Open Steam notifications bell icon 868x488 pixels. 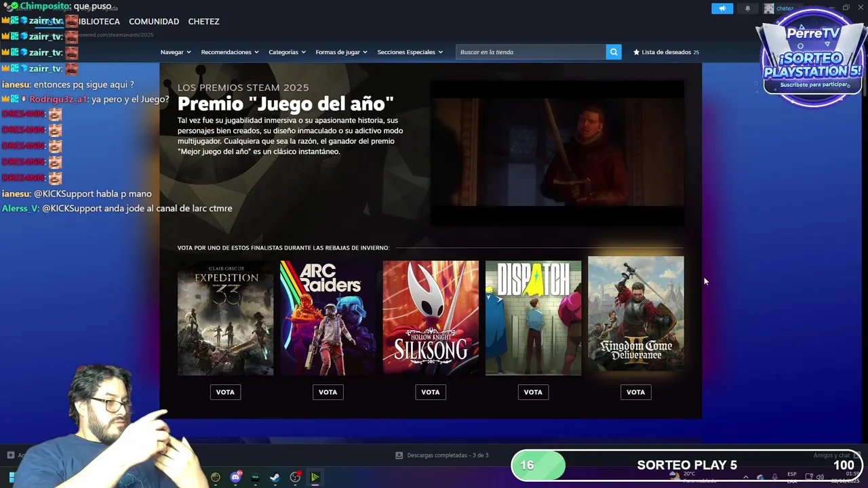click(747, 8)
